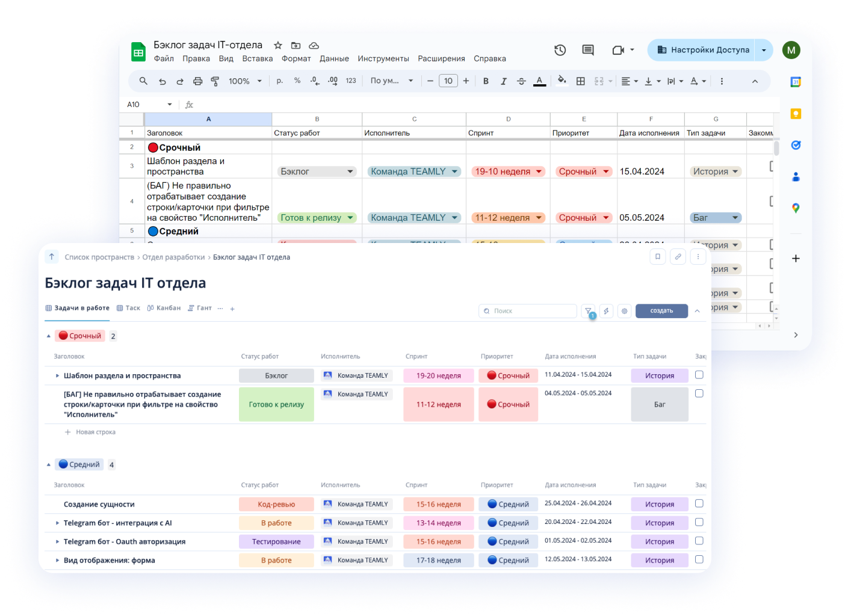Viewport: 848px width, 616px height.
Task: Switch to the Канбан tab
Action: pyautogui.click(x=164, y=308)
